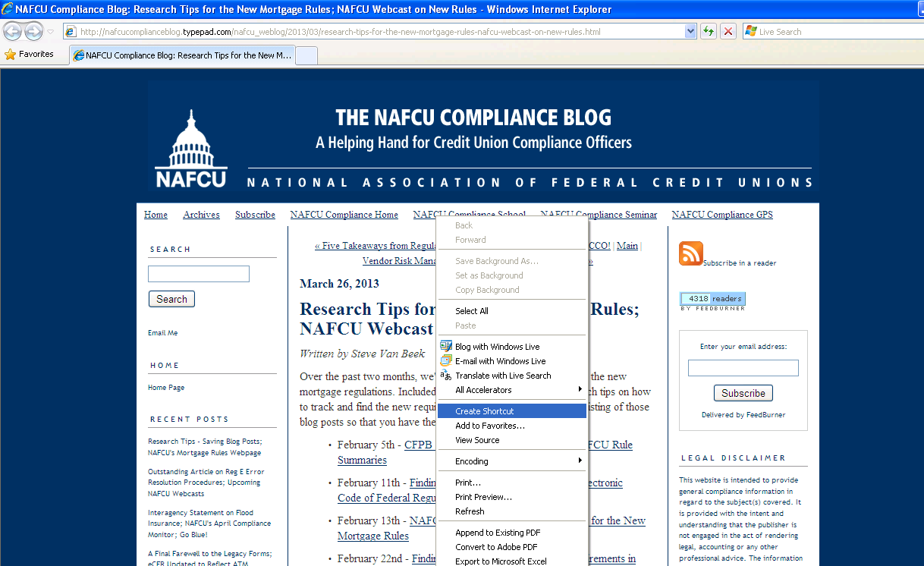Choose Select All in context menu
The image size is (924, 566).
pos(512,311)
